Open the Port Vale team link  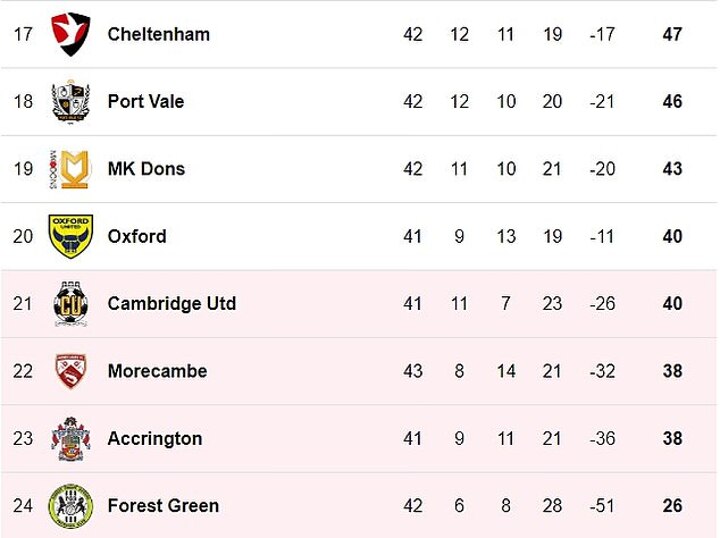(146, 101)
